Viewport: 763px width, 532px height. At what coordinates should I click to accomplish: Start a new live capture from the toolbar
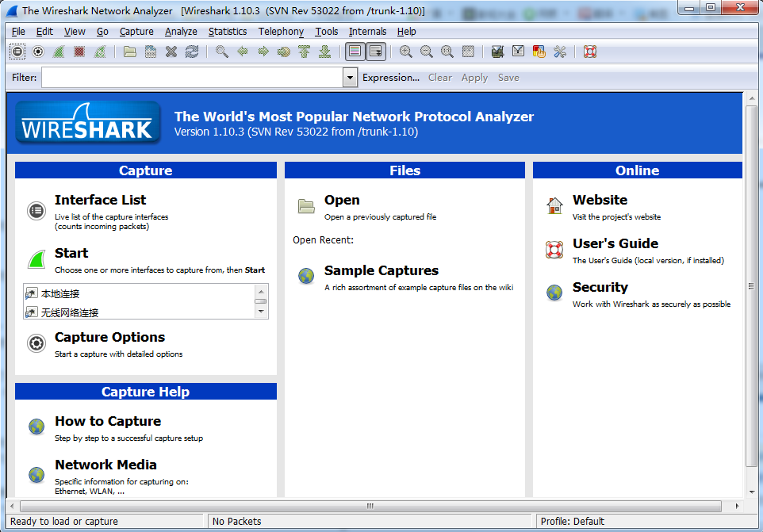tap(59, 52)
